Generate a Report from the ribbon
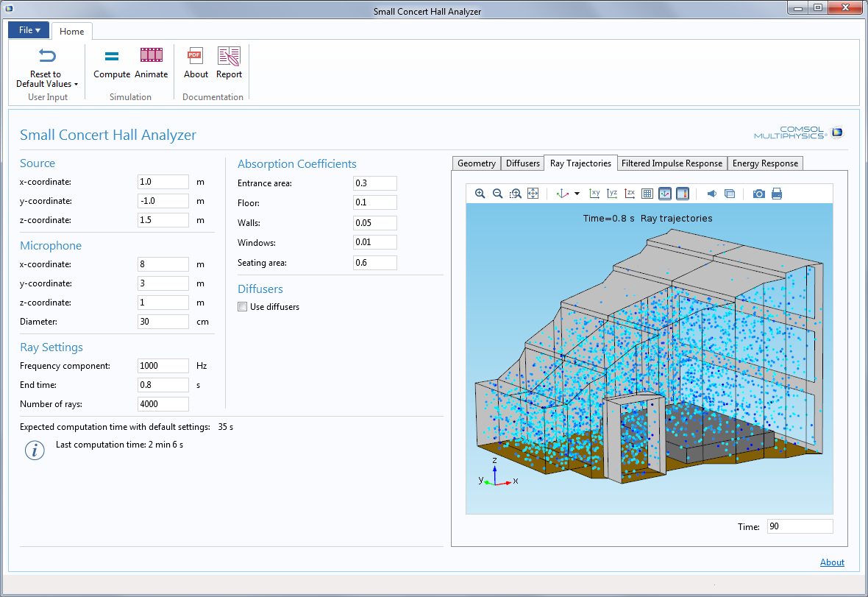Viewport: 868px width, 597px height. (230, 64)
